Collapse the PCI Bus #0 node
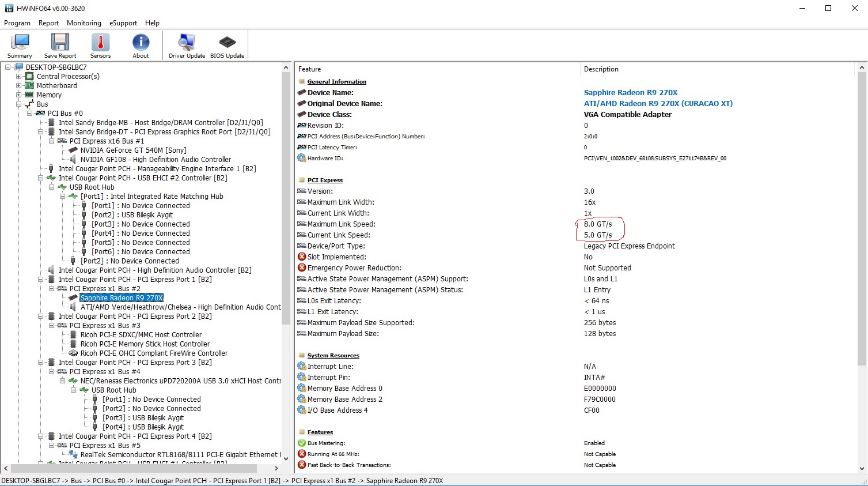Image resolution: width=868 pixels, height=486 pixels. click(29, 113)
